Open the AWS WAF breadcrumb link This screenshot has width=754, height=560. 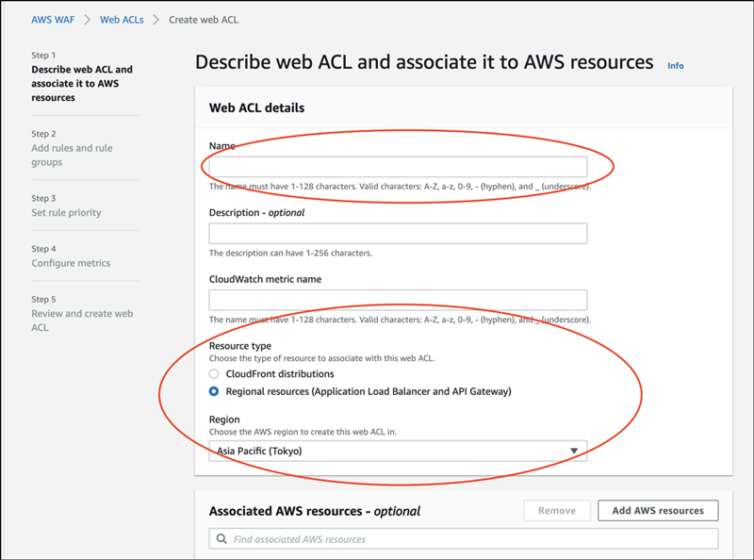pyautogui.click(x=53, y=19)
